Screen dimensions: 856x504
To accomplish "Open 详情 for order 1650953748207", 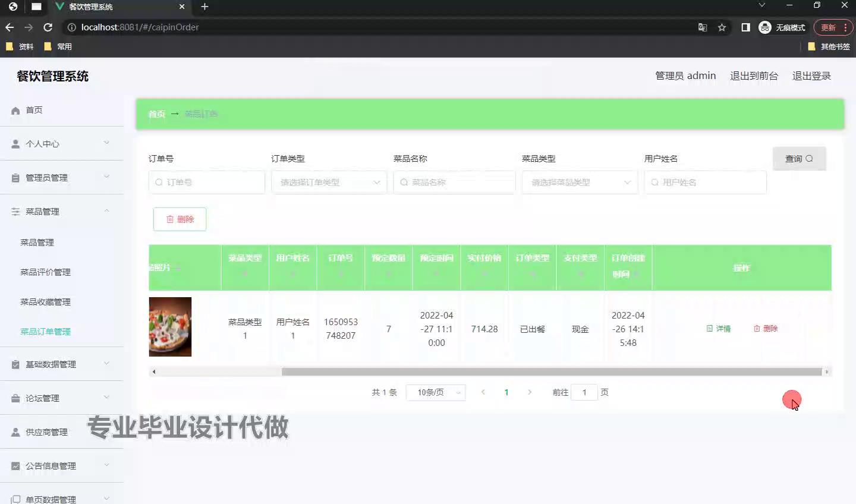I will 719,329.
